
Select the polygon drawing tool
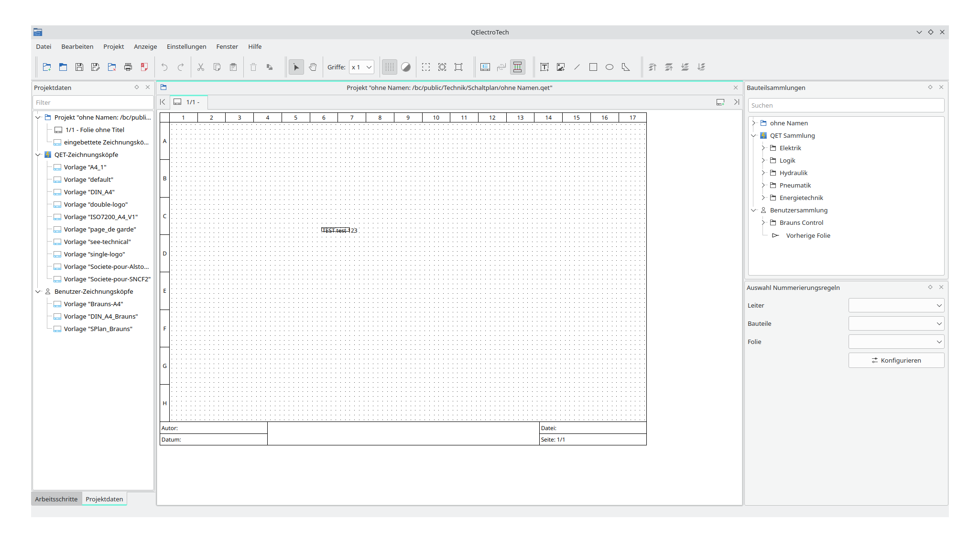coord(626,67)
